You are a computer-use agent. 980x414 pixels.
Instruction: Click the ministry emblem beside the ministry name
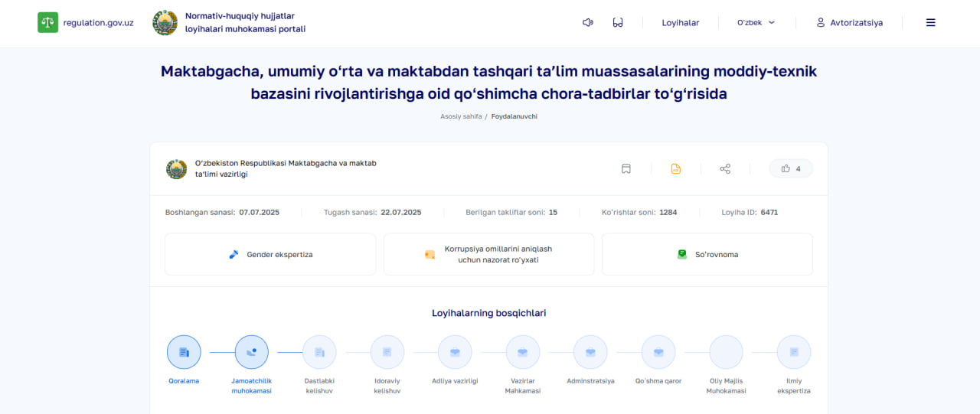click(x=177, y=169)
